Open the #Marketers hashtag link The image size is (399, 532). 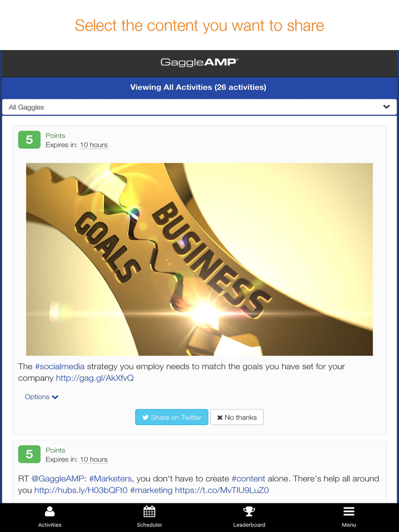(111, 479)
